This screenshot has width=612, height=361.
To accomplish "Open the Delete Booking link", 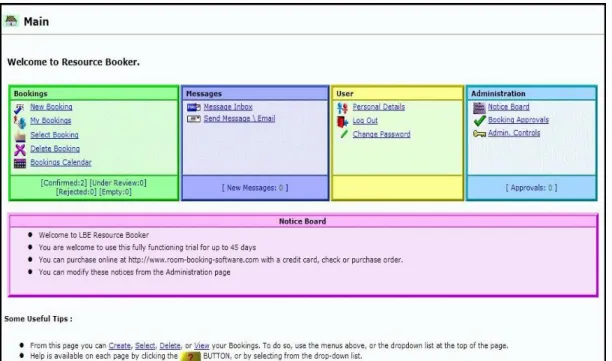I will 55,149.
